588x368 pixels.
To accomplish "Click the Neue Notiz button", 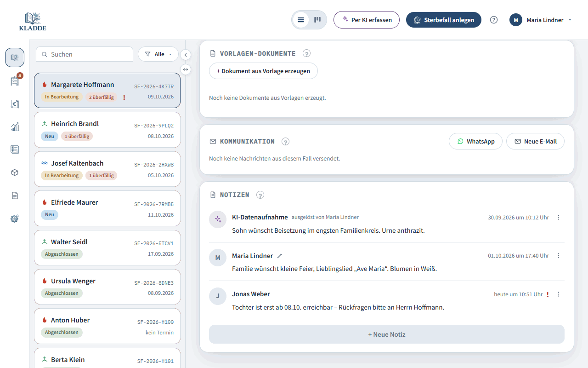I will coord(387,334).
